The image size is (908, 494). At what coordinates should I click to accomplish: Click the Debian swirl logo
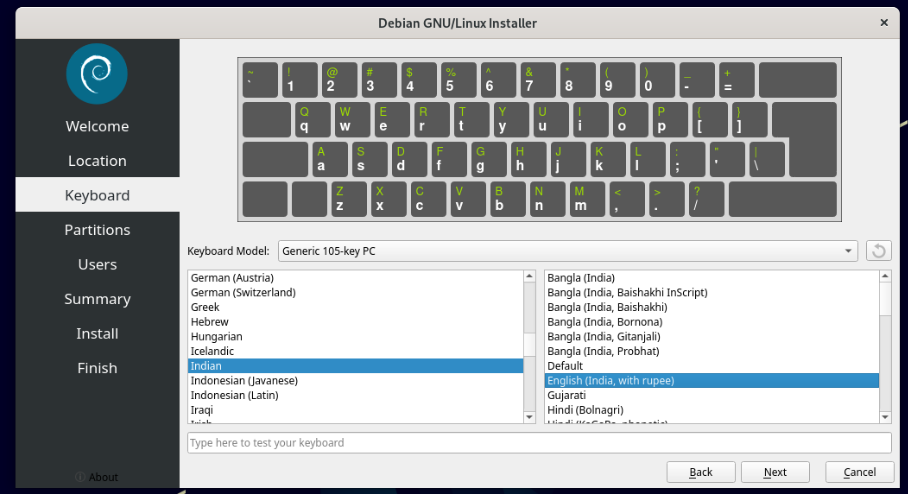click(97, 74)
